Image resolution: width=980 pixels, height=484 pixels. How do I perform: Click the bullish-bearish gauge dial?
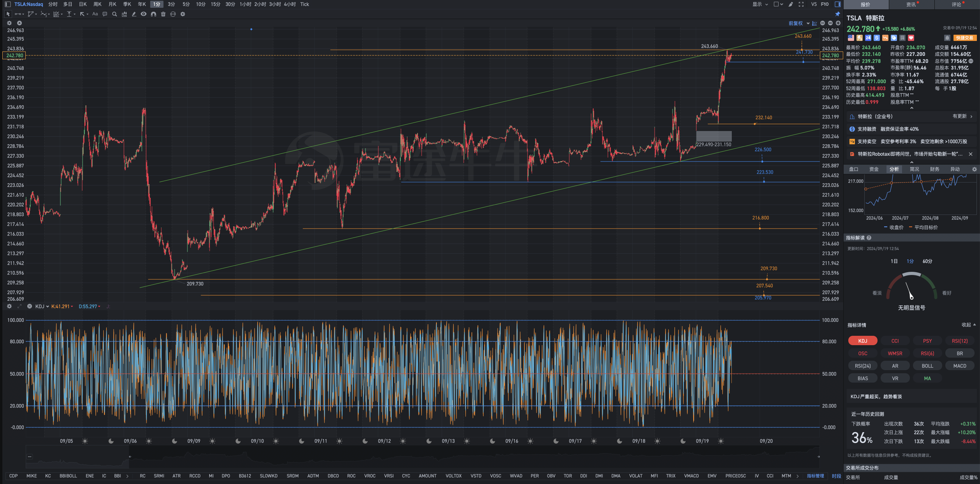click(x=911, y=287)
